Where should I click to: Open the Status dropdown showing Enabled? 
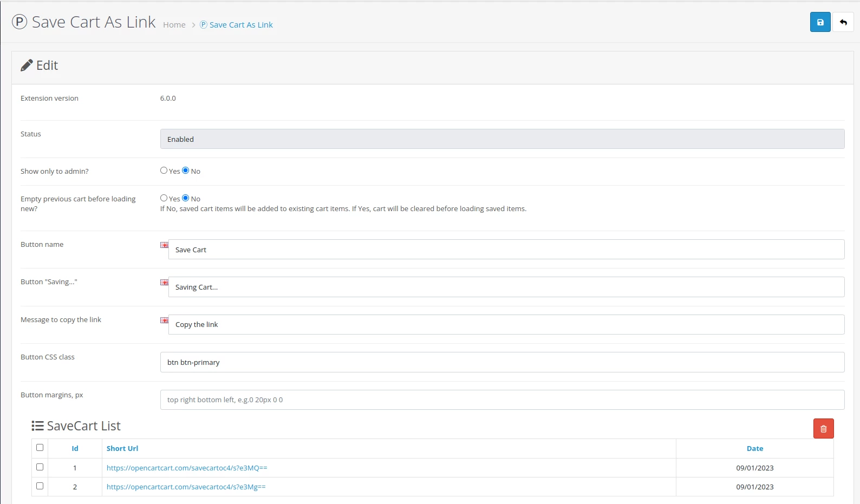pos(501,139)
